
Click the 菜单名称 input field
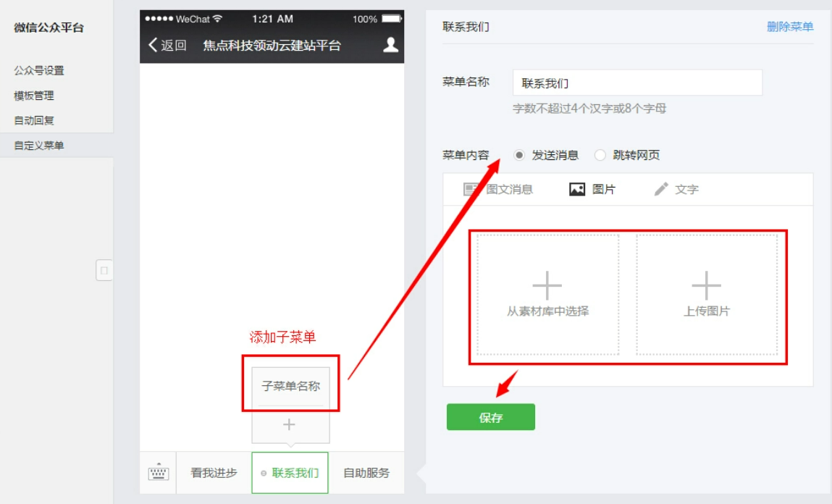click(637, 83)
